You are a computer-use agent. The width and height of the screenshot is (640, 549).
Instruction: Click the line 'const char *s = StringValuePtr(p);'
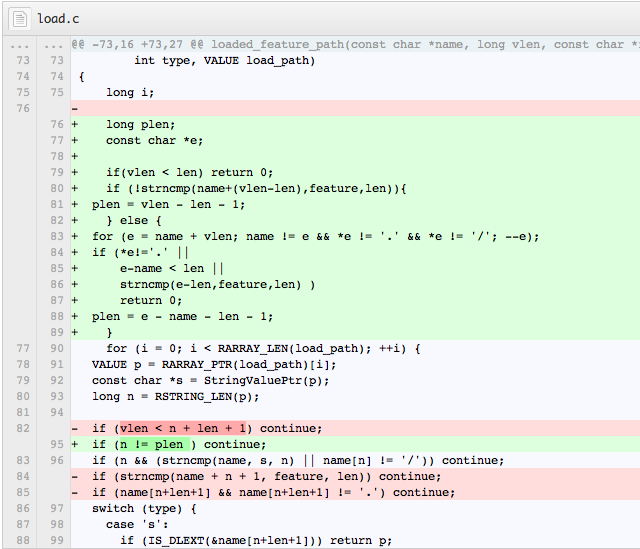210,380
